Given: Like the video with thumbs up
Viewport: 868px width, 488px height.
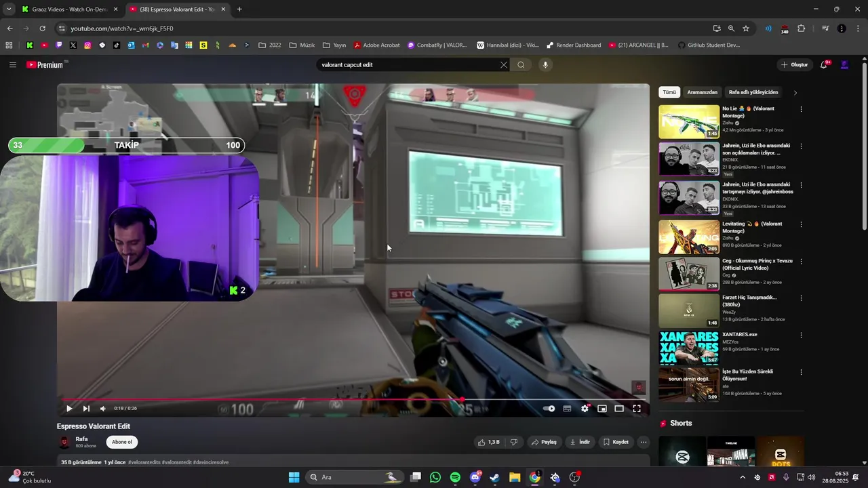Looking at the screenshot, I should pyautogui.click(x=490, y=442).
